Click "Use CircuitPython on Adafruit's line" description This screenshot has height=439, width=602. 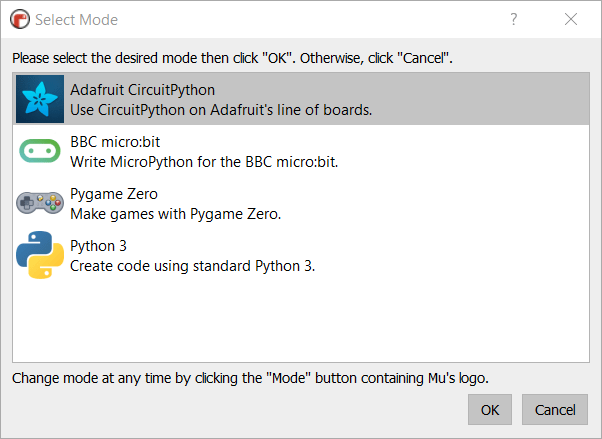(220, 109)
